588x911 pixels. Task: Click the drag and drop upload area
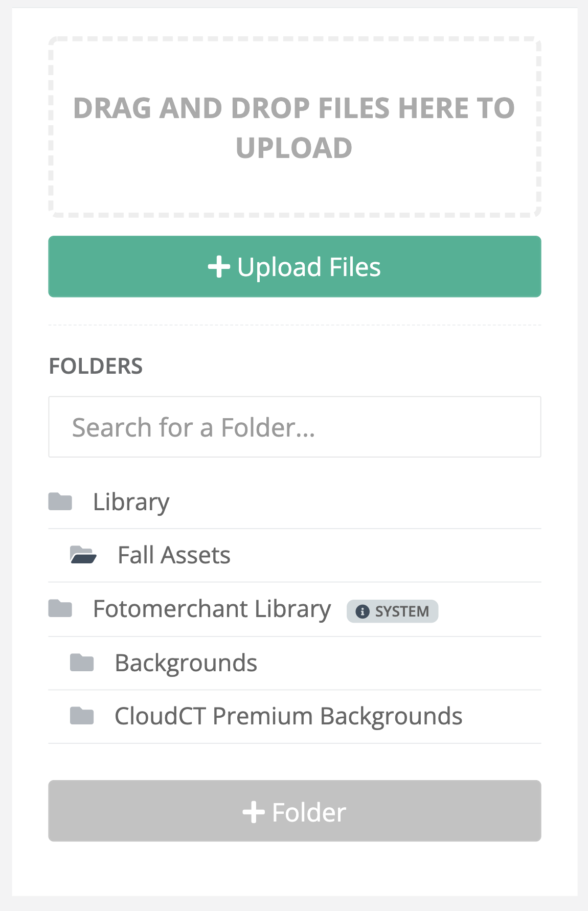295,127
